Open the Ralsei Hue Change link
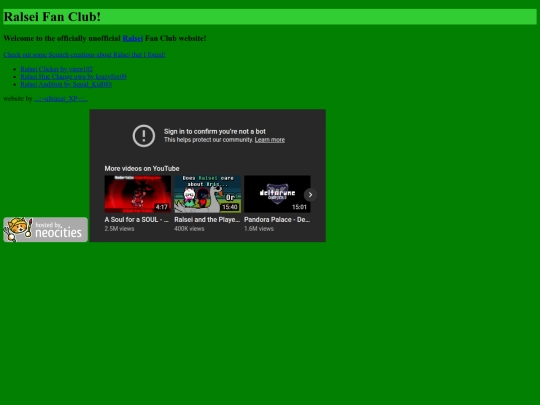The image size is (540, 405). (73, 77)
